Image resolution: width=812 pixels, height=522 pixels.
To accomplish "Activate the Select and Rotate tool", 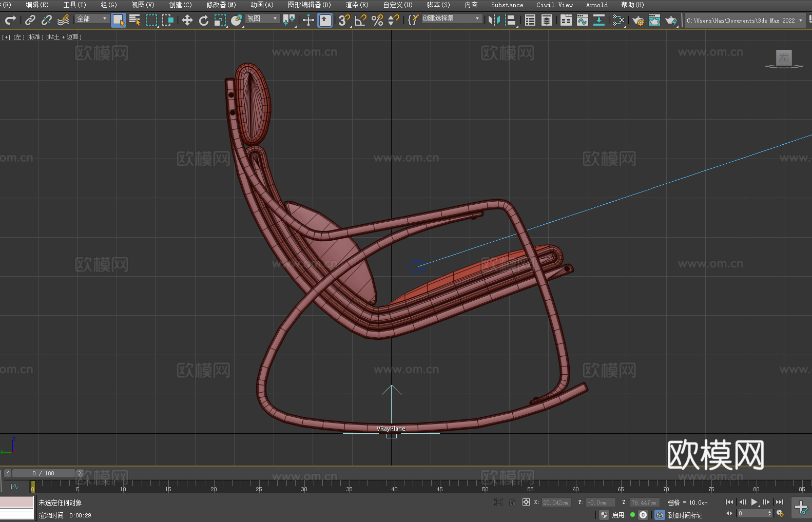I will point(204,20).
